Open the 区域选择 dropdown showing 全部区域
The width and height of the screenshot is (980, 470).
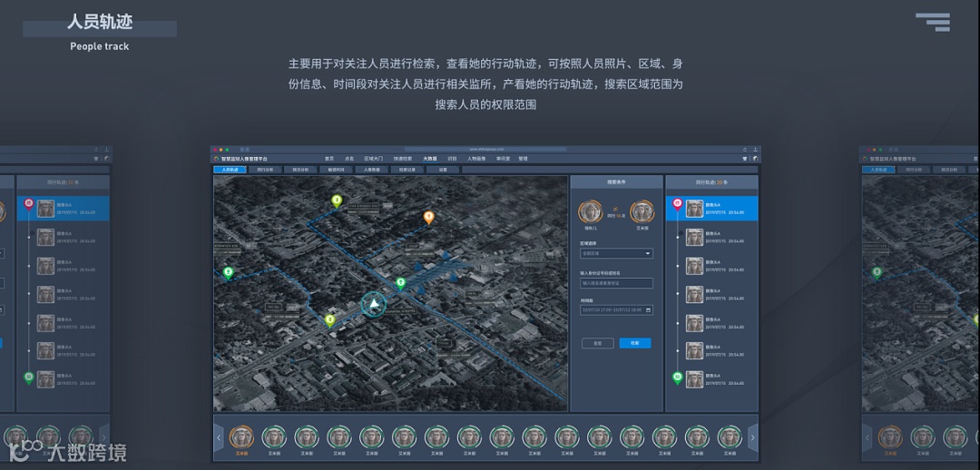[x=616, y=254]
